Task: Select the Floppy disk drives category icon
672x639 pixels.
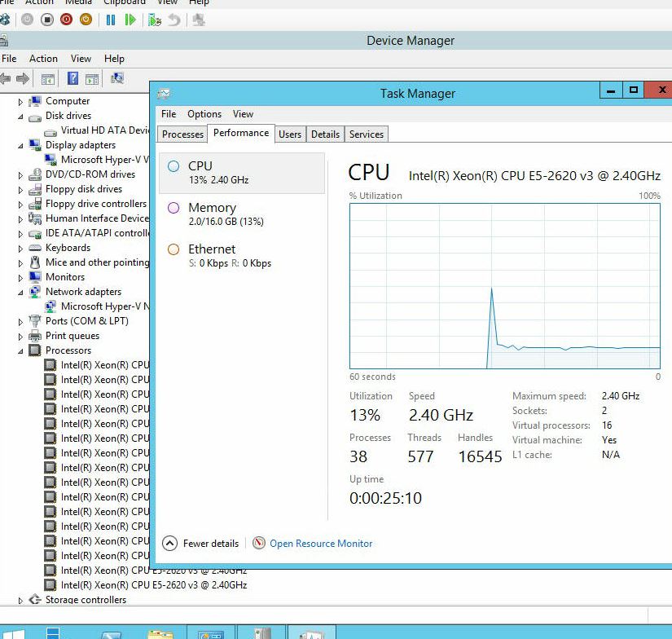Action: (x=35, y=189)
